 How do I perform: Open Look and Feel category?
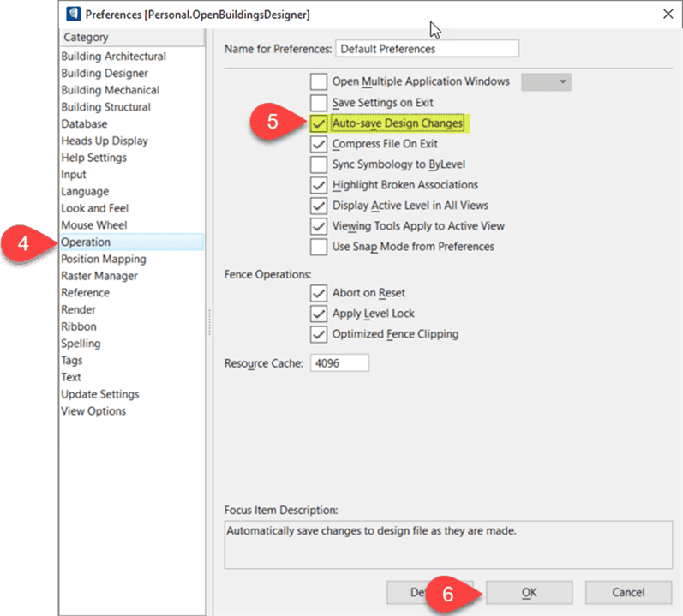point(132,208)
